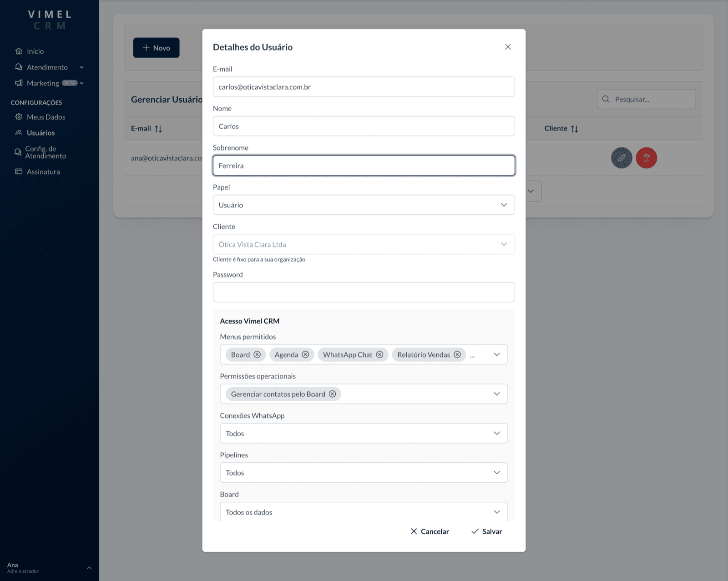The width and height of the screenshot is (728, 581).
Task: Remove the Board chip from Menus permitidos
Action: click(257, 354)
